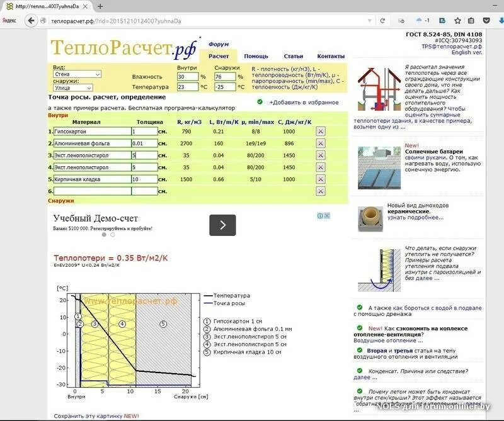Open the Контакты tab

[331, 56]
